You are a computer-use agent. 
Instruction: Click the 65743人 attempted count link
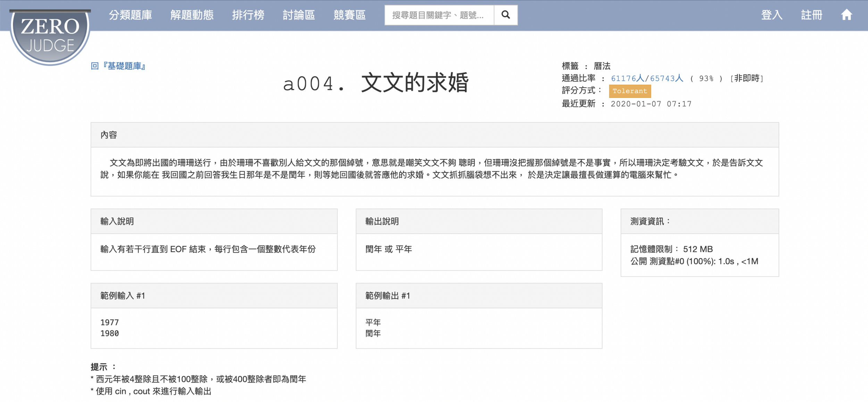(x=666, y=79)
